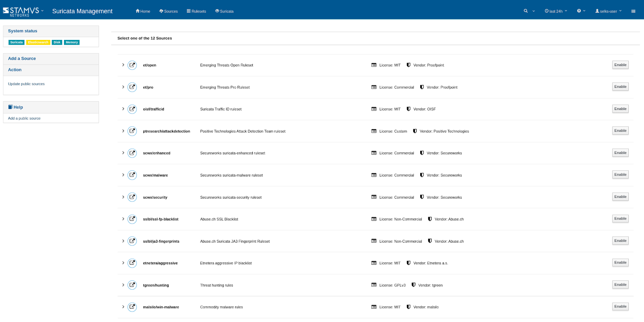Viewport: 644px width, 322px height.
Task: Click the Suricata status badge
Action: click(17, 42)
